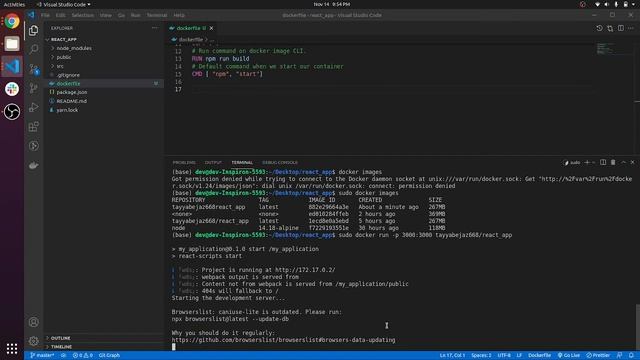Open README.md in the explorer
The width and height of the screenshot is (640, 360).
71,101
